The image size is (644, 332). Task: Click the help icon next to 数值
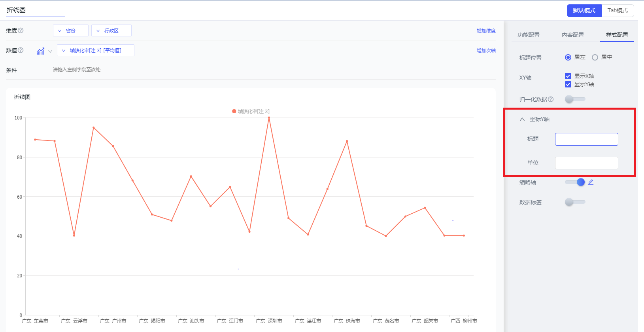(x=21, y=50)
